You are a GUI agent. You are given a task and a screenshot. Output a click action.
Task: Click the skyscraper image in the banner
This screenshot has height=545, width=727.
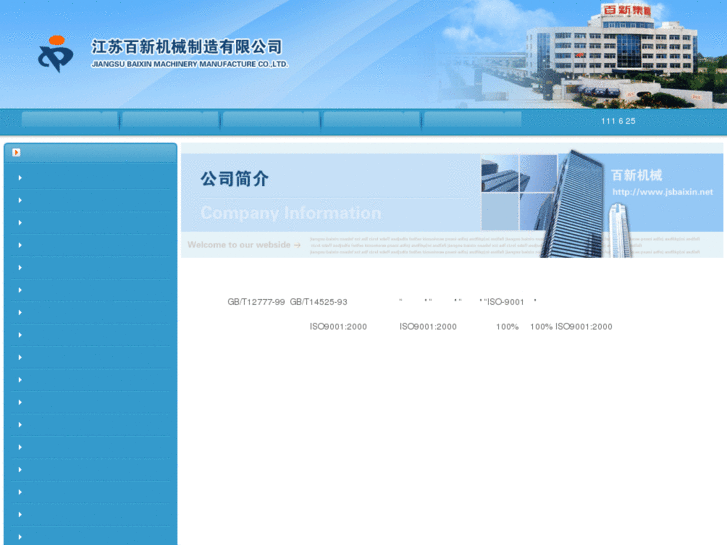click(x=573, y=204)
